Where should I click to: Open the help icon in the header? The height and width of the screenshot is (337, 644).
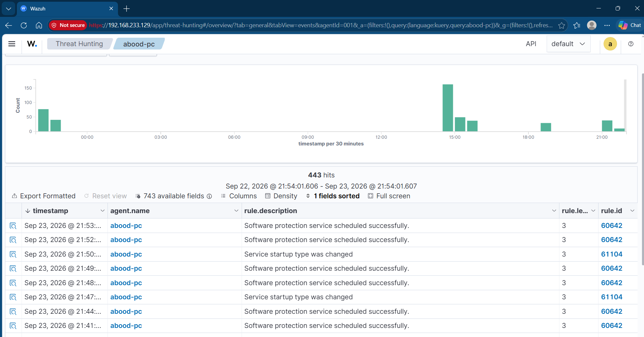[x=631, y=44]
